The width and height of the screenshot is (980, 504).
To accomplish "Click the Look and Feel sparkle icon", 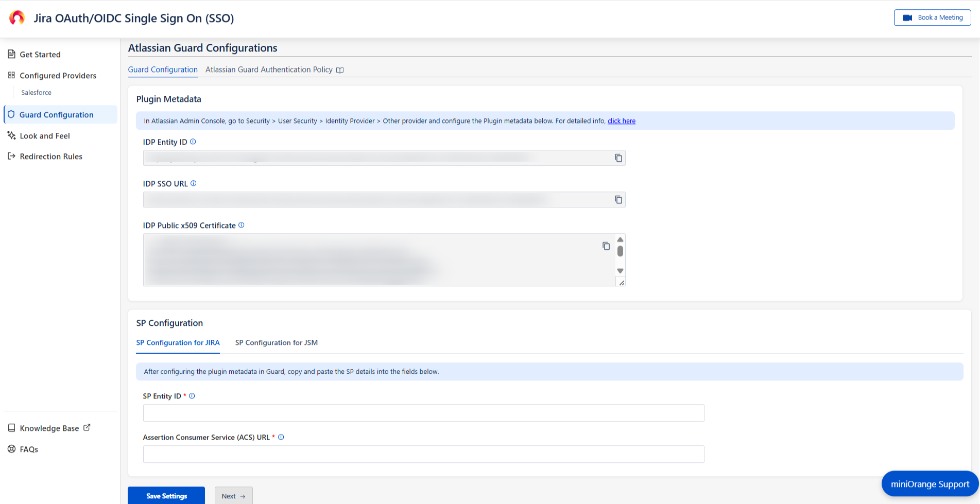I will point(11,135).
